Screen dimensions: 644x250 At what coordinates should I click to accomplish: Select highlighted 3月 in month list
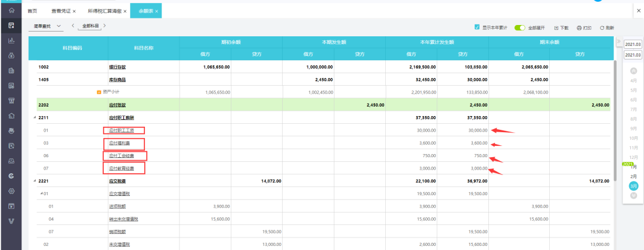point(634,186)
